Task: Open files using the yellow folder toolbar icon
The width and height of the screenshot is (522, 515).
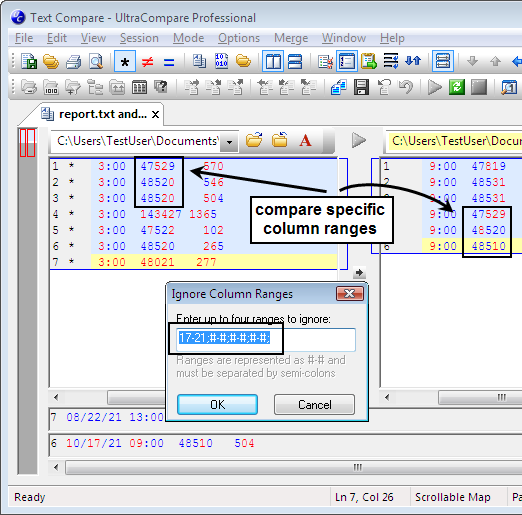Action: (x=51, y=61)
